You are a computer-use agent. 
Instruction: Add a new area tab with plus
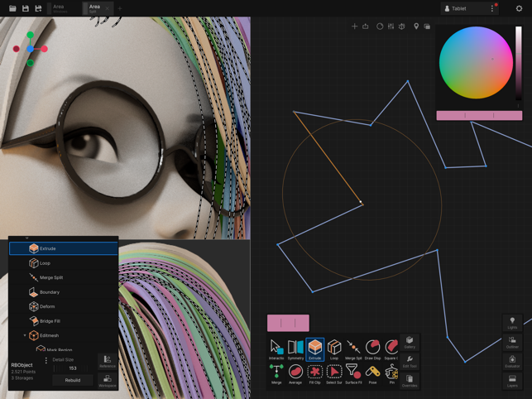click(x=120, y=8)
